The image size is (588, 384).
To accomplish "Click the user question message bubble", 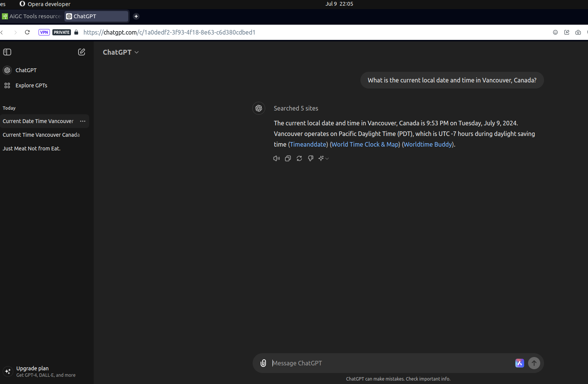I will point(452,80).
